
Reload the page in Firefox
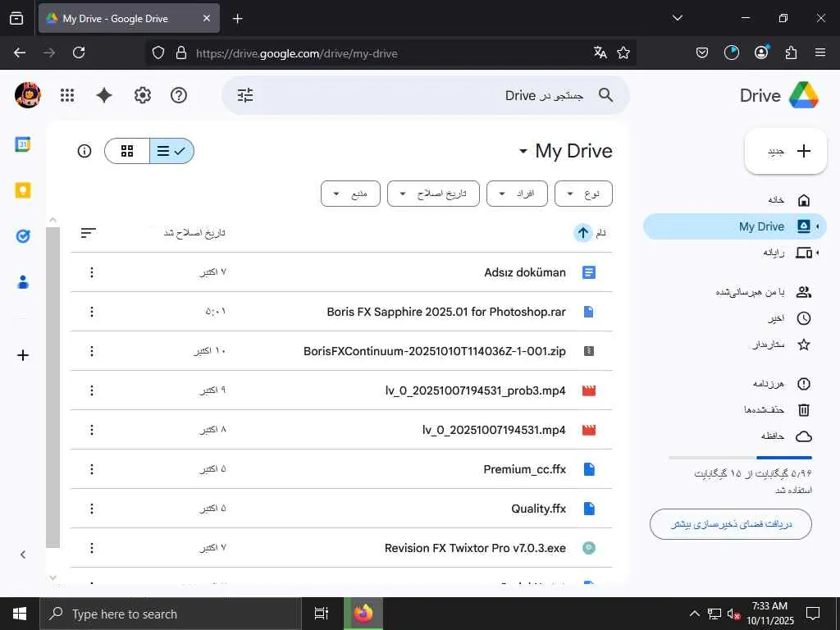pos(79,52)
